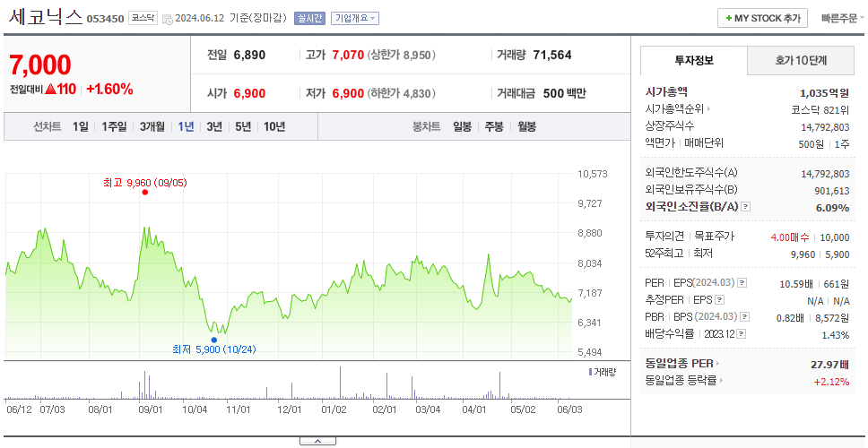This screenshot has height=448, width=868.
Task: Click the 실시간 button
Action: tap(309, 18)
